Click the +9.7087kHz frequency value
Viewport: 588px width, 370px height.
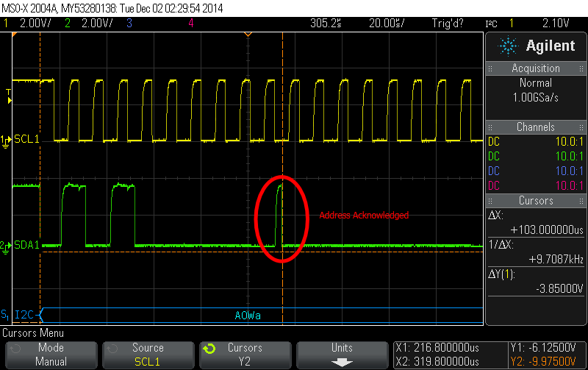coord(556,259)
